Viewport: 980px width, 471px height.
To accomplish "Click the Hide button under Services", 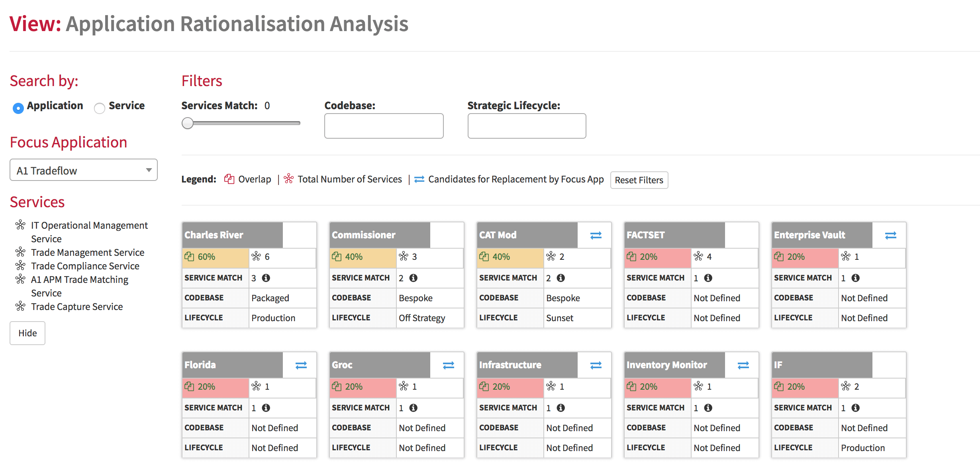I will (x=27, y=333).
